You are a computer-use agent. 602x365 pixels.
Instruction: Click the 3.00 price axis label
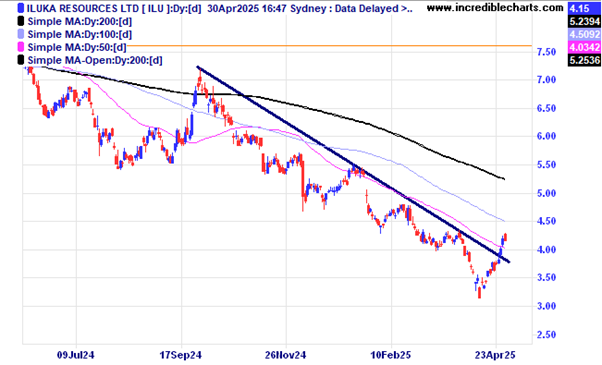click(546, 306)
